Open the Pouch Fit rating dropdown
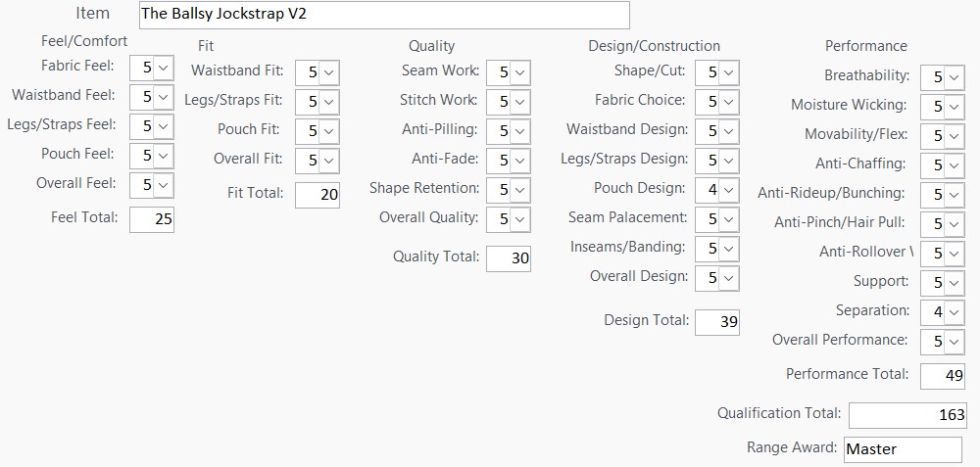 [x=328, y=131]
